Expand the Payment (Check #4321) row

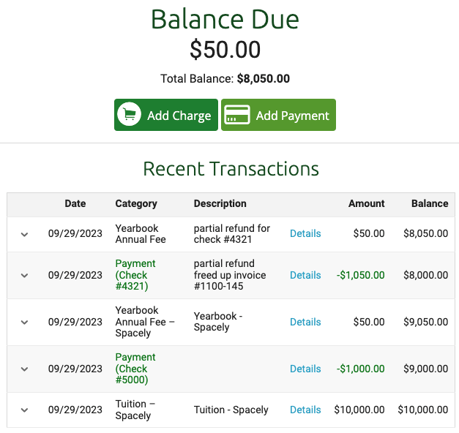[24, 275]
